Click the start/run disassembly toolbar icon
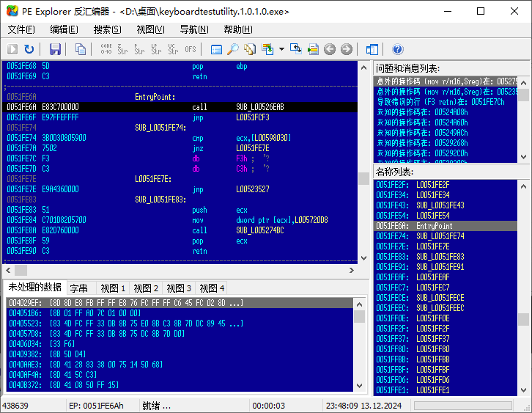The height and width of the screenshot is (413, 532). tap(12, 49)
